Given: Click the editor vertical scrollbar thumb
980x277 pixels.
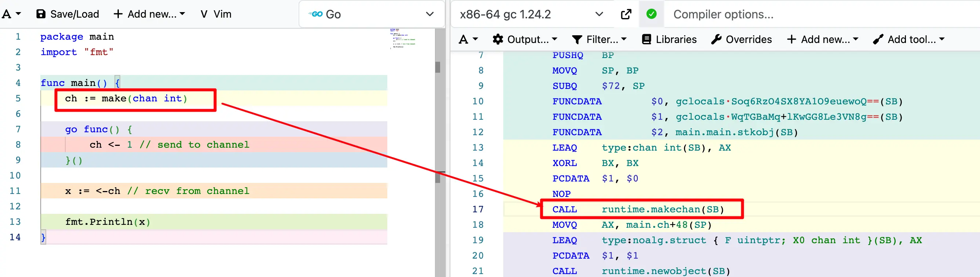Looking at the screenshot, I should 438,67.
